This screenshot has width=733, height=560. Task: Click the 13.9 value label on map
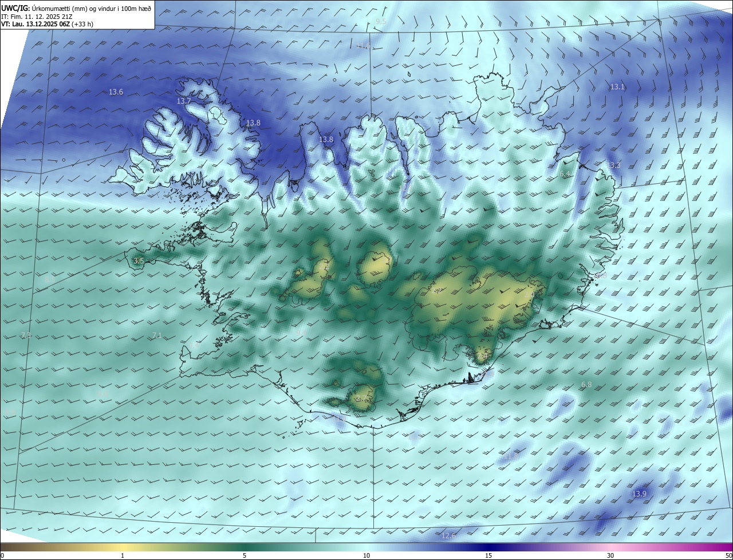(639, 494)
